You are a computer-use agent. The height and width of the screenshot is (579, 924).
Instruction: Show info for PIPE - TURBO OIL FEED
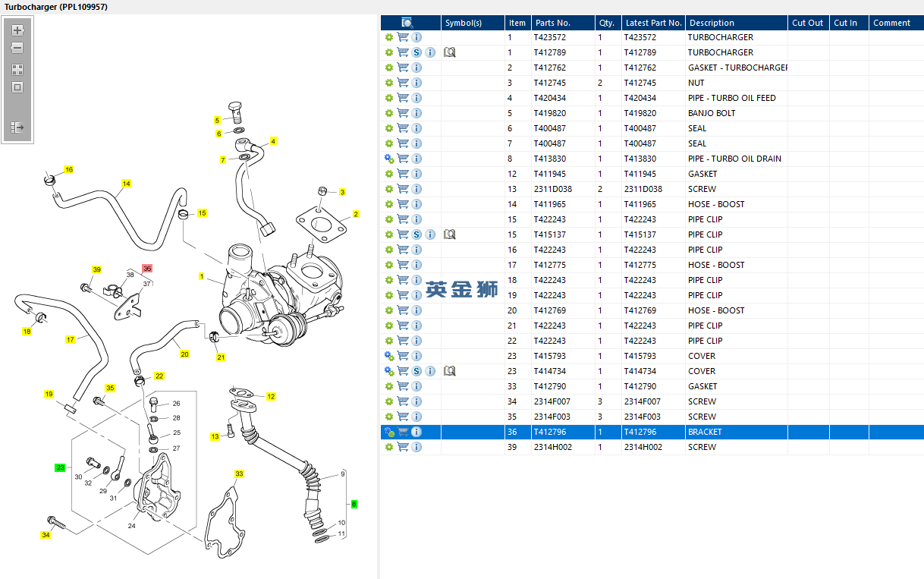(416, 98)
